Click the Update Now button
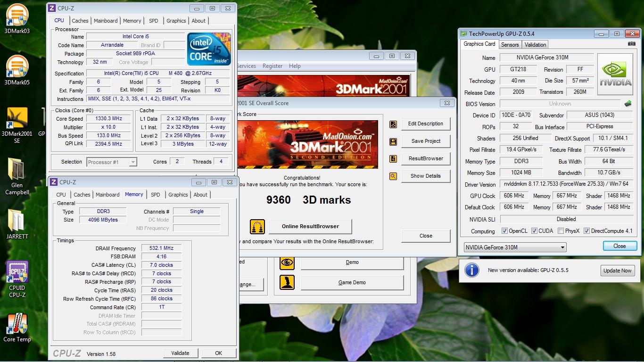Image resolution: width=644 pixels, height=362 pixels. (618, 271)
